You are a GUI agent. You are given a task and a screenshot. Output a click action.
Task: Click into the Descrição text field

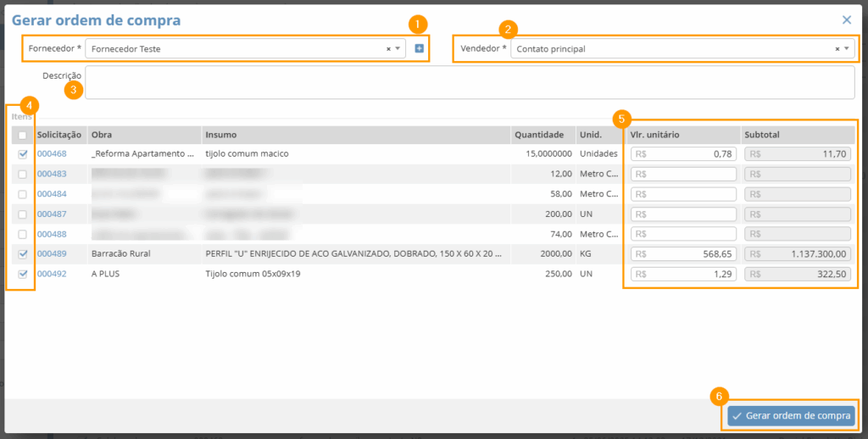[x=470, y=82]
